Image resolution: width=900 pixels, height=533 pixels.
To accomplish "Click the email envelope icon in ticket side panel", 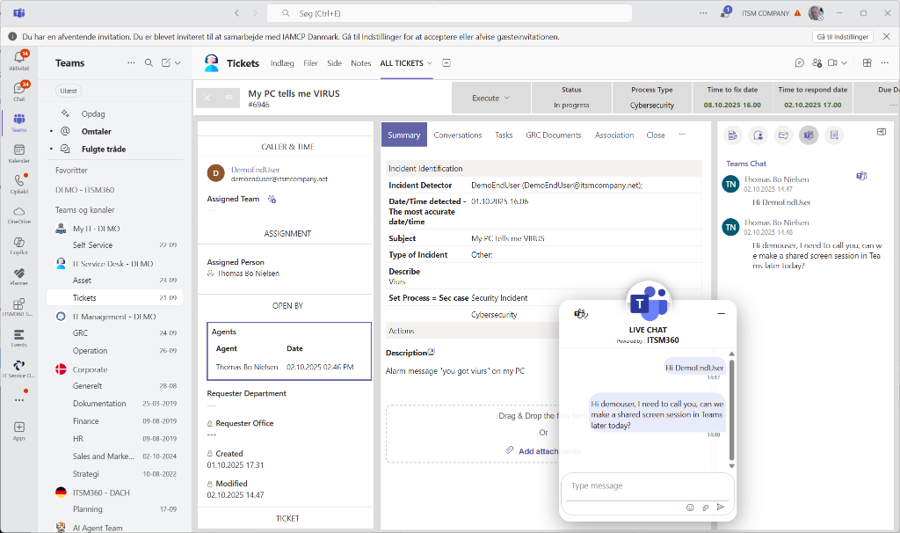I will pyautogui.click(x=784, y=135).
